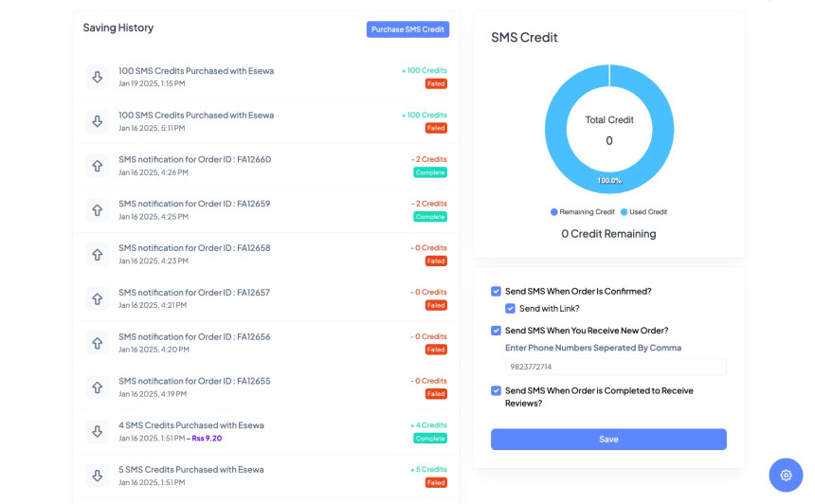
Task: Click the Complete badge for Order FA12660
Action: pos(429,172)
